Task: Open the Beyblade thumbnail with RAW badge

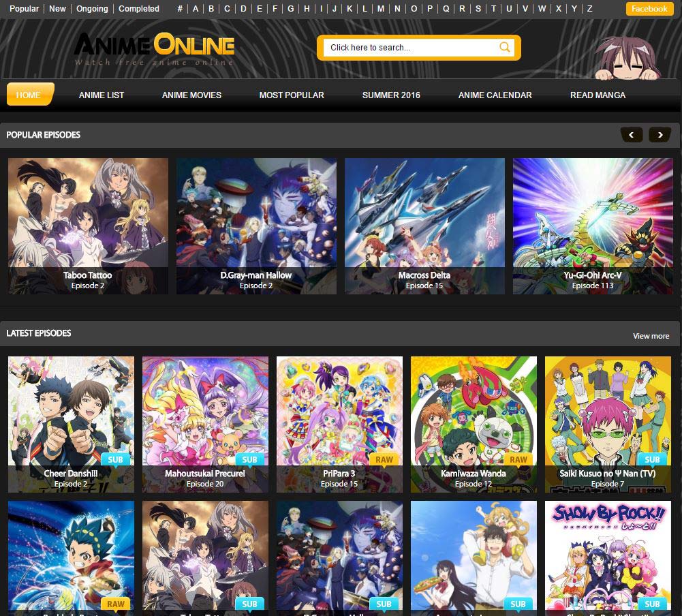Action: click(x=71, y=558)
